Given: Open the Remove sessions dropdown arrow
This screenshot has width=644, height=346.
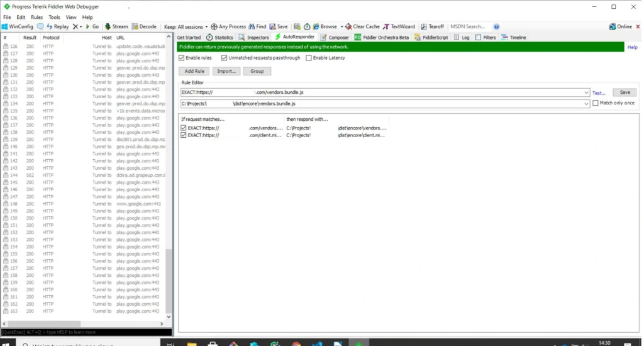Looking at the screenshot, I should click(x=81, y=26).
